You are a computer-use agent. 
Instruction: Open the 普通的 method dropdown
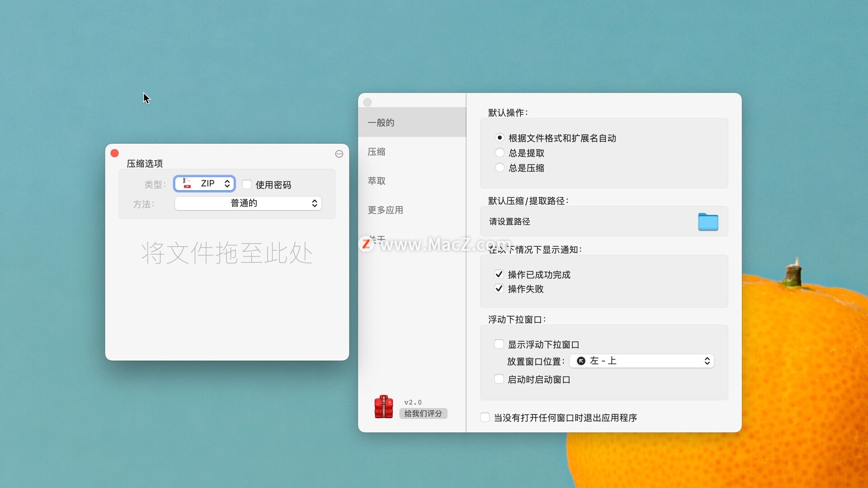[248, 203]
